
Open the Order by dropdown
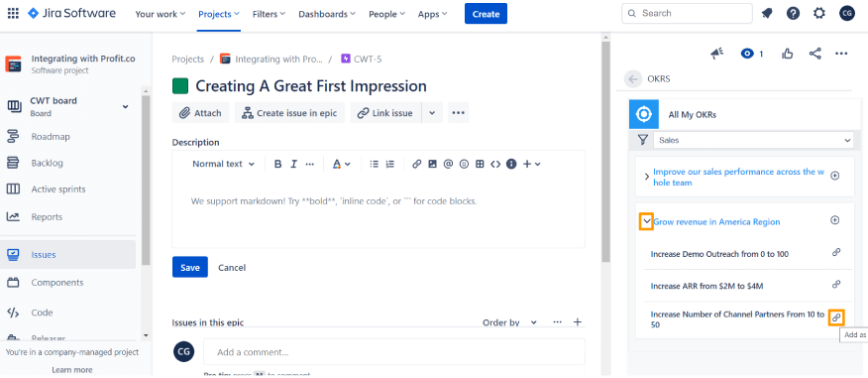click(509, 322)
